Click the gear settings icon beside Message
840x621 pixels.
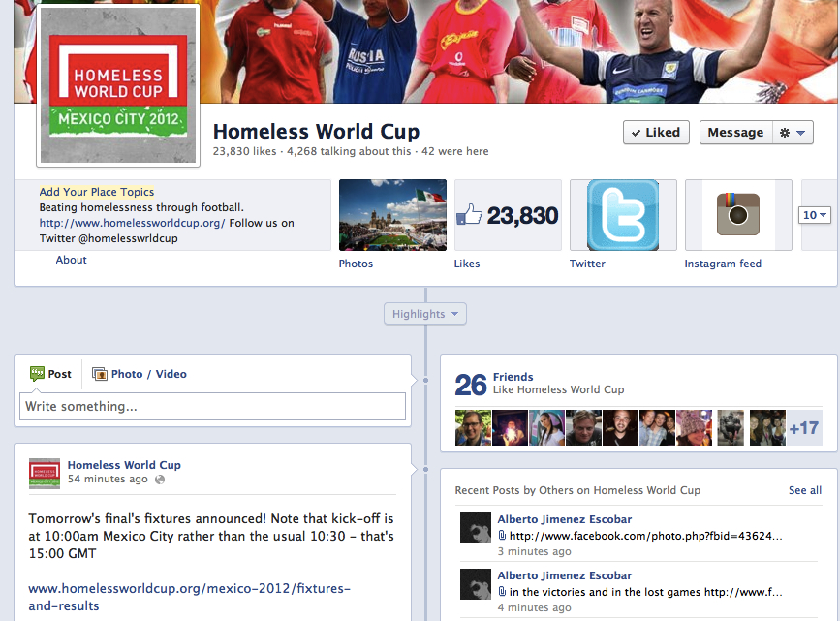784,133
